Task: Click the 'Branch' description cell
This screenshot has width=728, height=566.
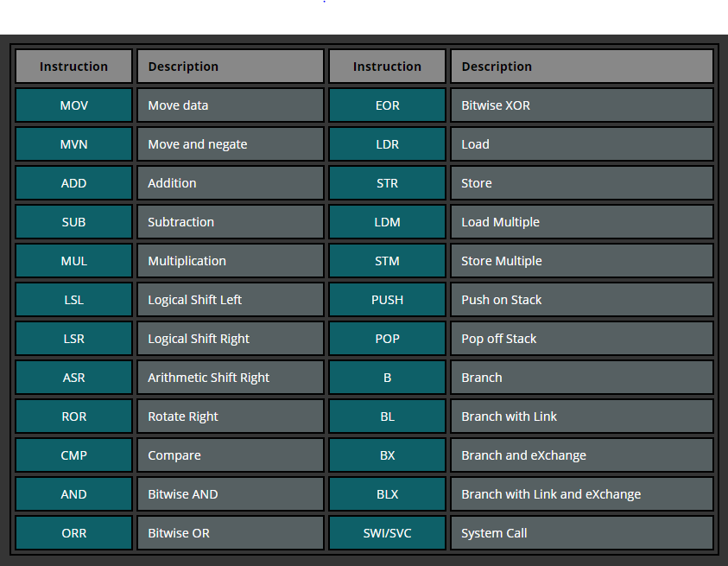Action: [x=582, y=378]
